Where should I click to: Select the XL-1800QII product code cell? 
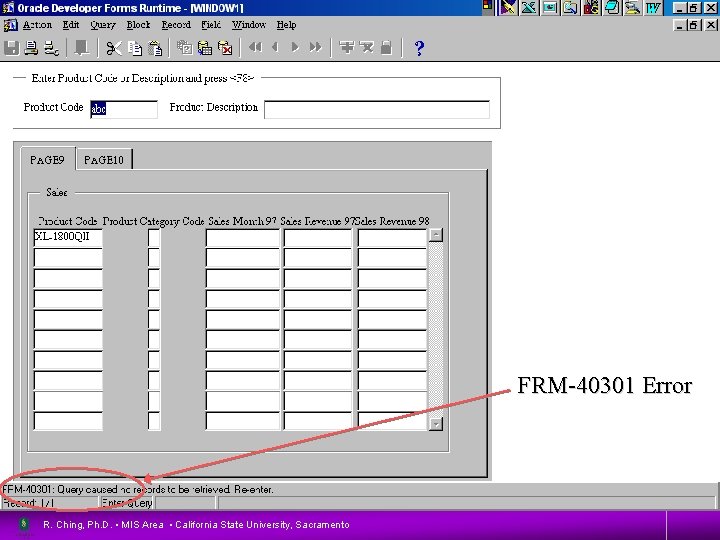point(68,238)
